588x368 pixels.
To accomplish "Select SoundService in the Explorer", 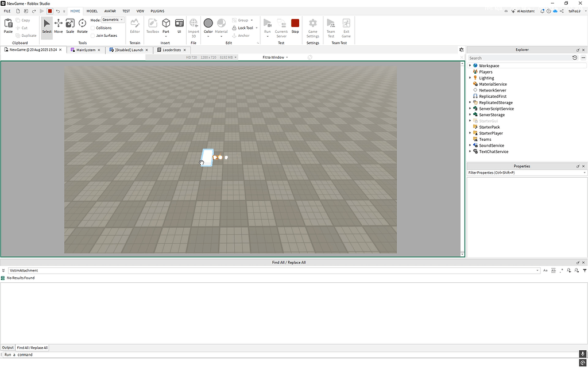I will [x=492, y=145].
